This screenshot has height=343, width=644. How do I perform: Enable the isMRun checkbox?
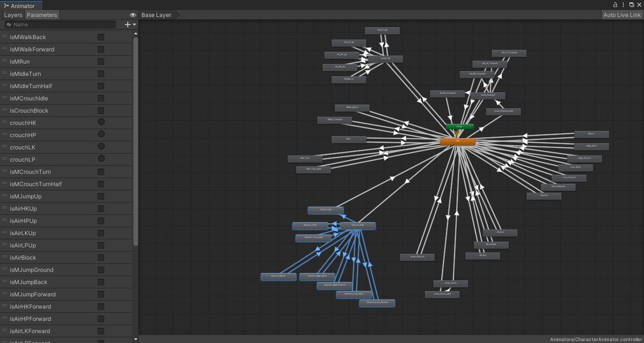coord(101,62)
